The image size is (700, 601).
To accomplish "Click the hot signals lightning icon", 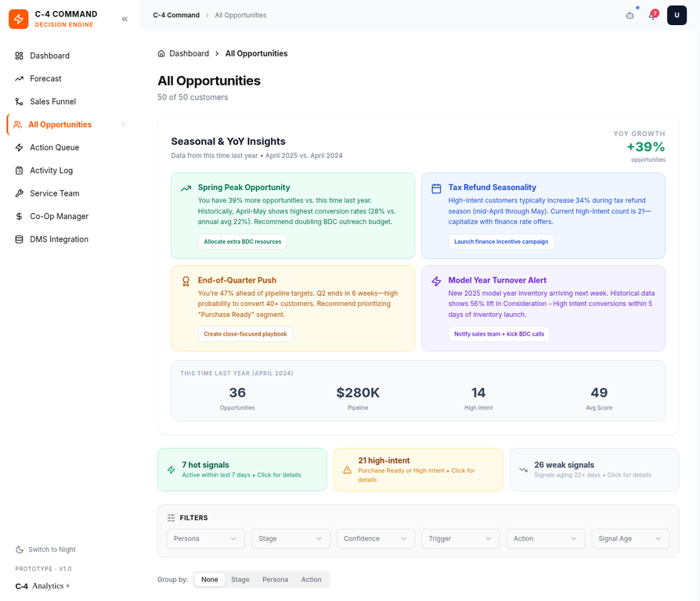I will 171,470.
